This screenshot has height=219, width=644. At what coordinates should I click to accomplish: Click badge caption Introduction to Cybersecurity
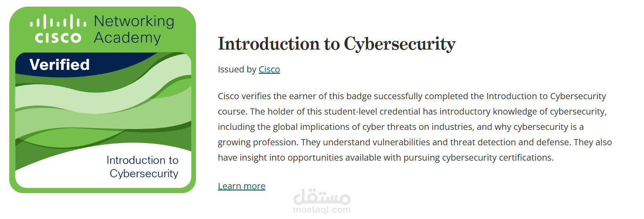point(143,167)
